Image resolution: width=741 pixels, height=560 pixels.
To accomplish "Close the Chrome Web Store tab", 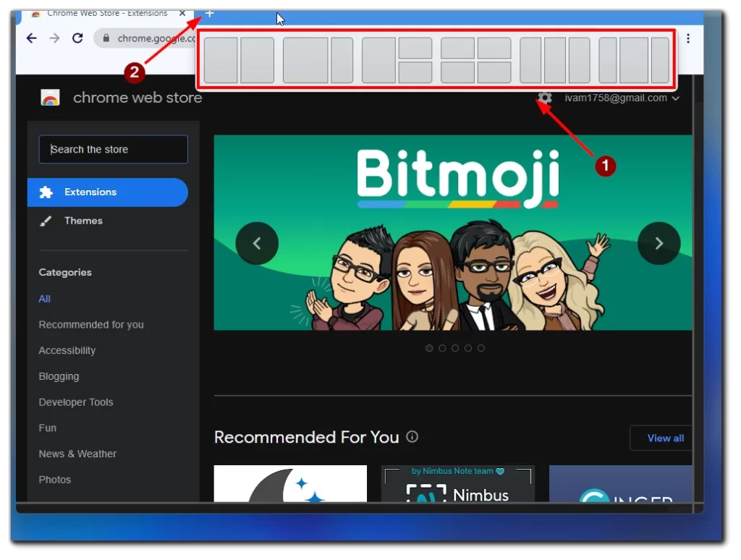I will pos(182,13).
